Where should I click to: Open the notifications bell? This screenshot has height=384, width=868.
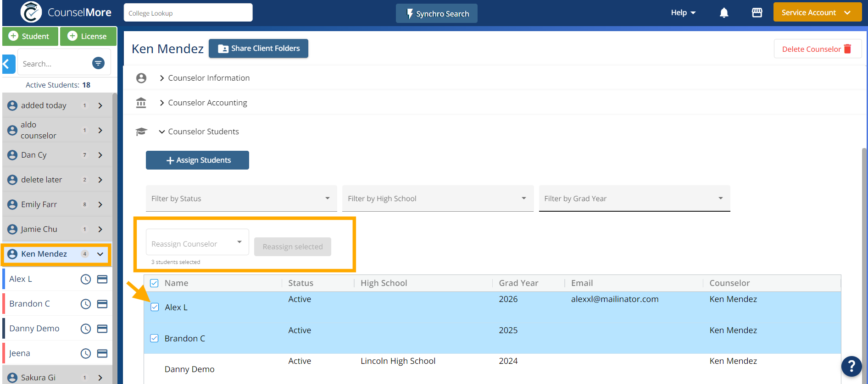(724, 13)
